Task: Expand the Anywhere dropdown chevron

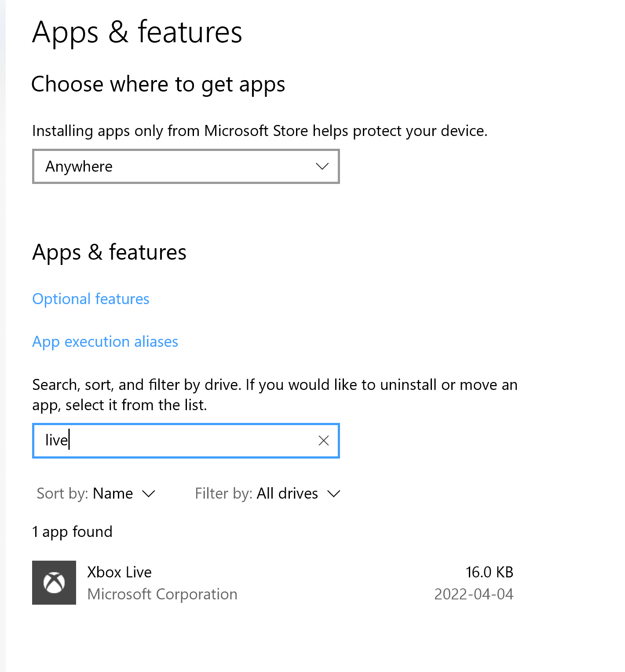Action: tap(322, 166)
